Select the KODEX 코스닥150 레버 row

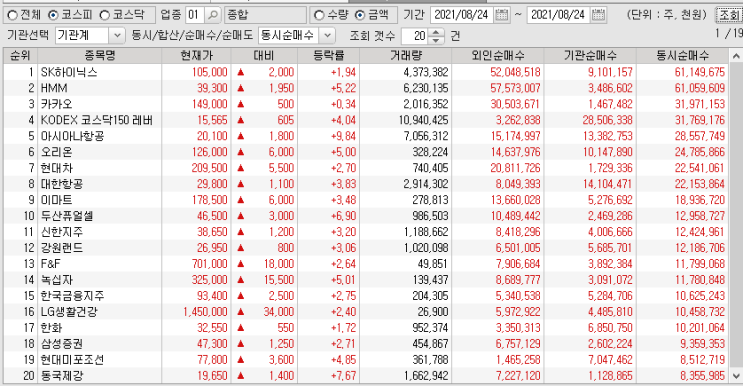click(366, 120)
